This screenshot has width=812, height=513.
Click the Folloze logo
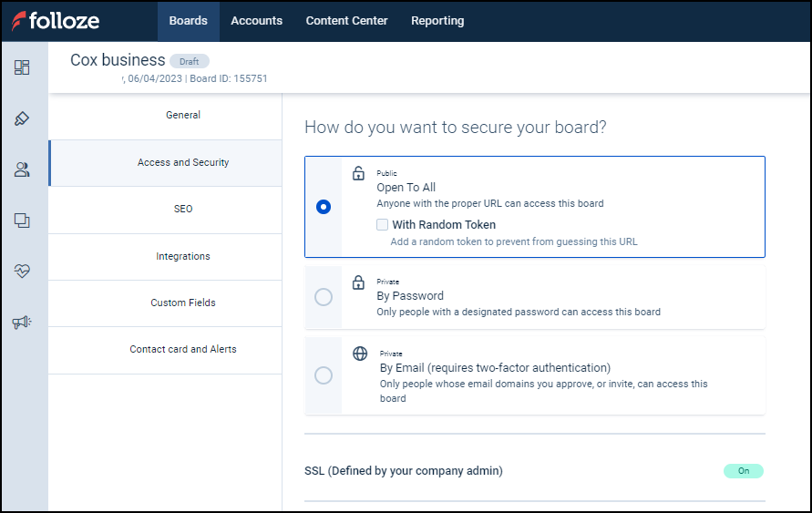[56, 21]
